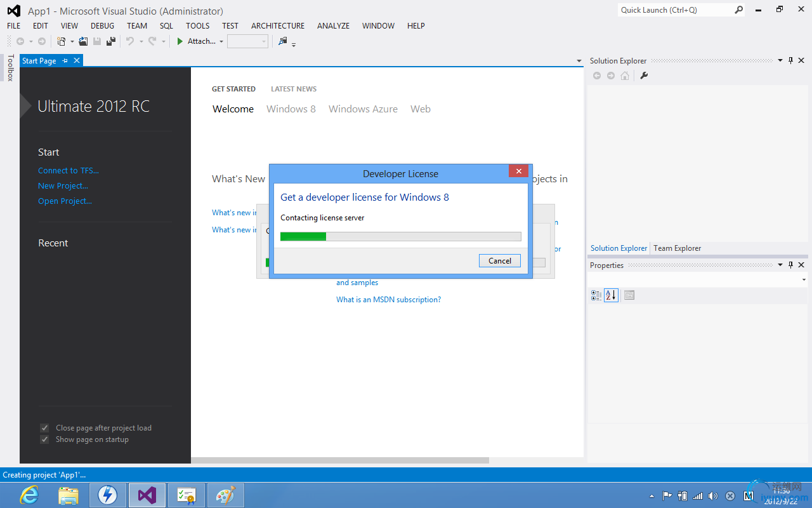Pin the Solution Explorer panel
Viewport: 812px width, 508px height.
[790, 61]
